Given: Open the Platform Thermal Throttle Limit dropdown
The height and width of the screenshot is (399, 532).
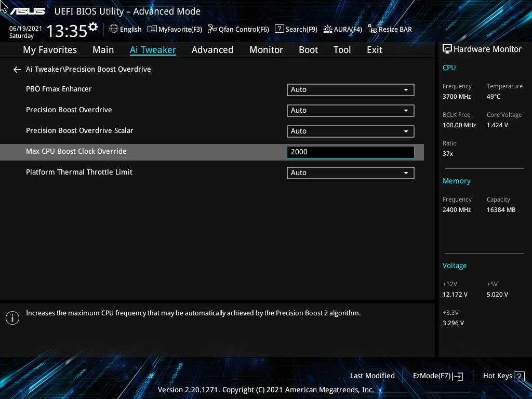Looking at the screenshot, I should click(350, 172).
